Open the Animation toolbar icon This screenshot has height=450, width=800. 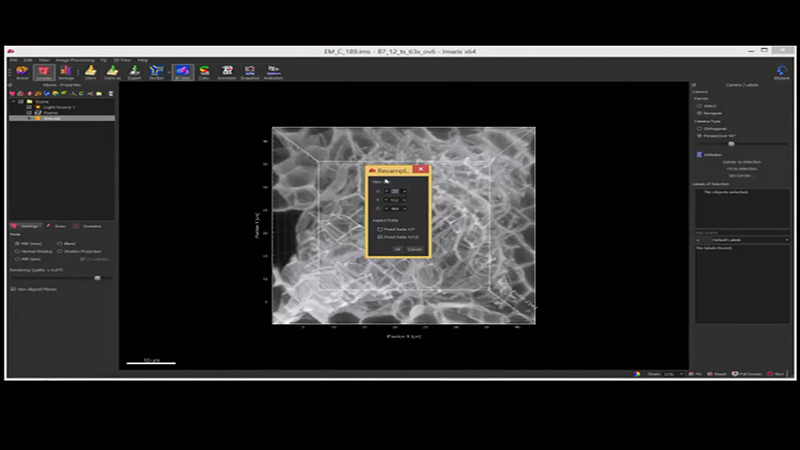click(x=273, y=72)
